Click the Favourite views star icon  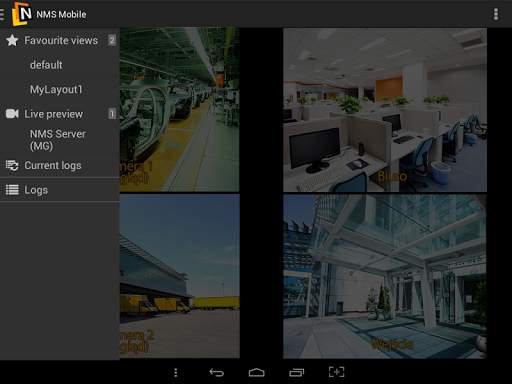(12, 40)
